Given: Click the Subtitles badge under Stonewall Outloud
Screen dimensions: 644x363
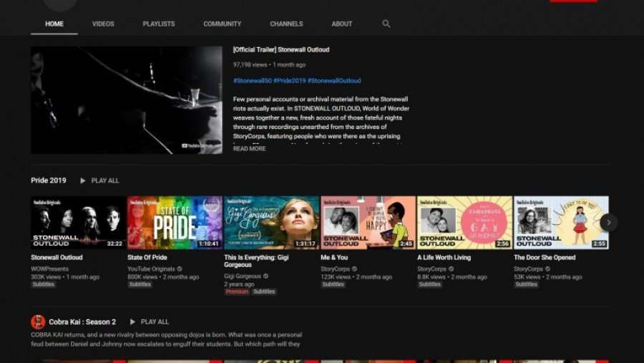Looking at the screenshot, I should [x=43, y=284].
